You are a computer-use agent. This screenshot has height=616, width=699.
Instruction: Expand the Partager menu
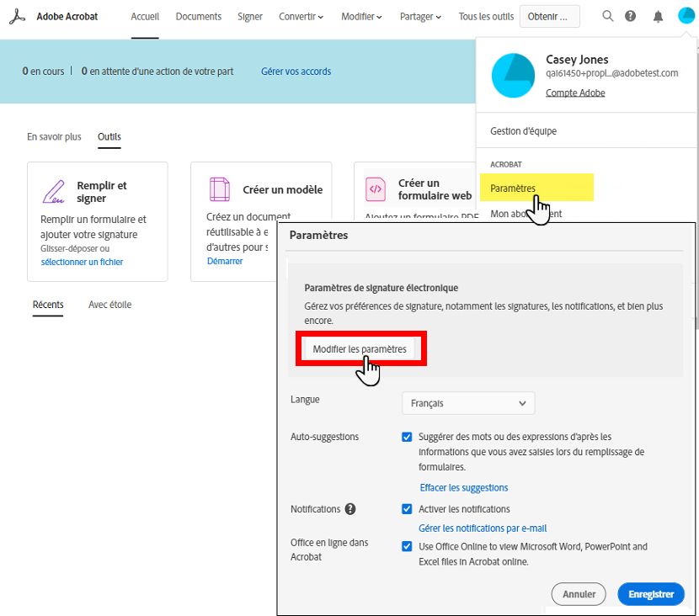[x=420, y=17]
